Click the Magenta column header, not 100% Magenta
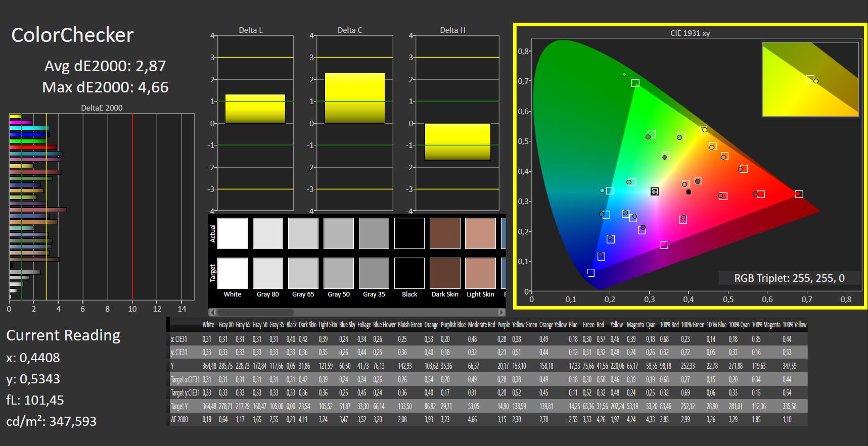The width and height of the screenshot is (868, 446). [635, 325]
